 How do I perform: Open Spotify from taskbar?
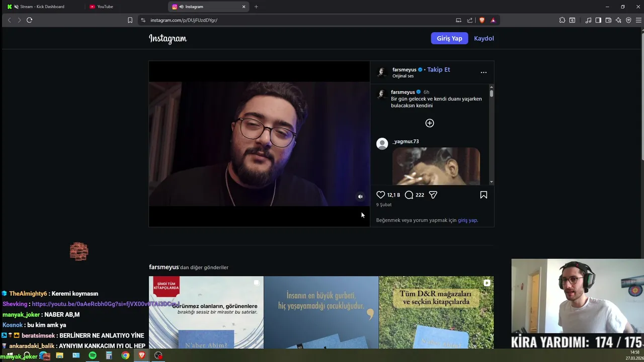pyautogui.click(x=93, y=355)
